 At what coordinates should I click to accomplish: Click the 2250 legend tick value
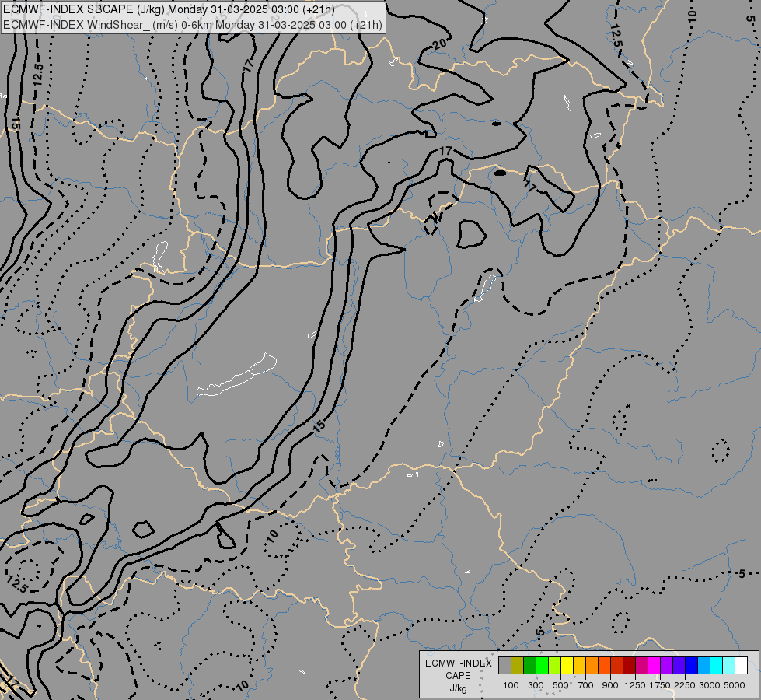tap(685, 685)
